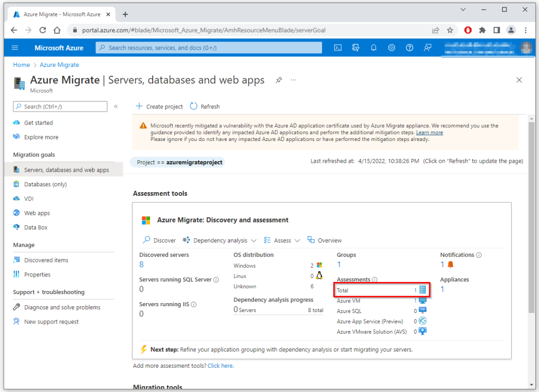Open the Azure portal hamburger menu

[15, 48]
